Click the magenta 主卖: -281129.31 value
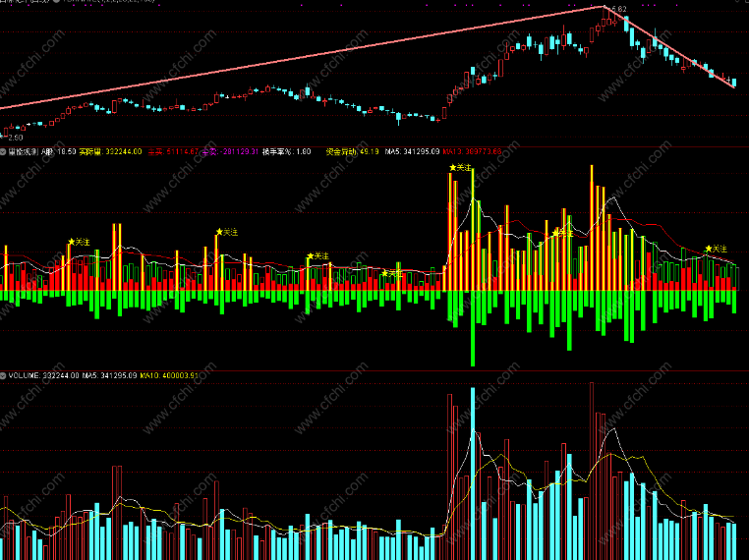Viewport: 749px width, 560px height. pos(229,152)
